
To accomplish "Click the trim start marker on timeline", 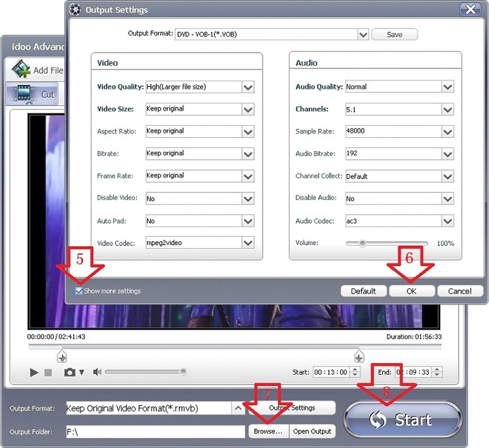I will 61,356.
